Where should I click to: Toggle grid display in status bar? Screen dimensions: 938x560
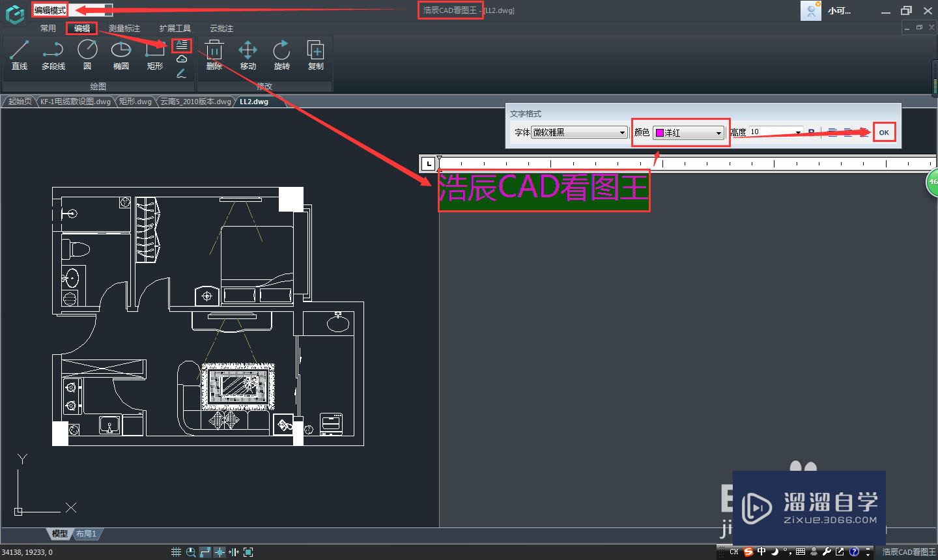(176, 552)
